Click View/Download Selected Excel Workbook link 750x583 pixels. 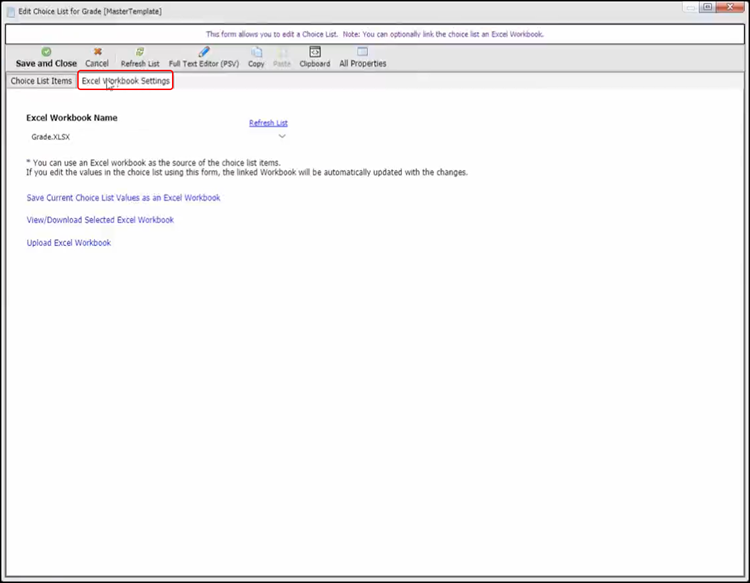click(100, 220)
